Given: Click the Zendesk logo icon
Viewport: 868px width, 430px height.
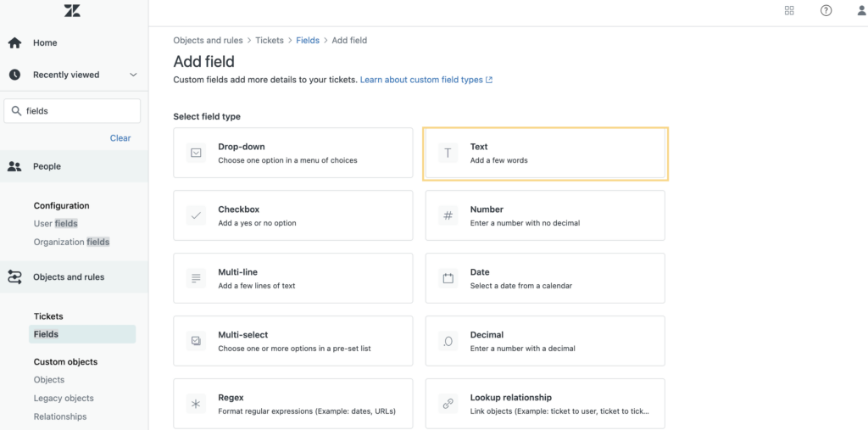Looking at the screenshot, I should coord(72,10).
